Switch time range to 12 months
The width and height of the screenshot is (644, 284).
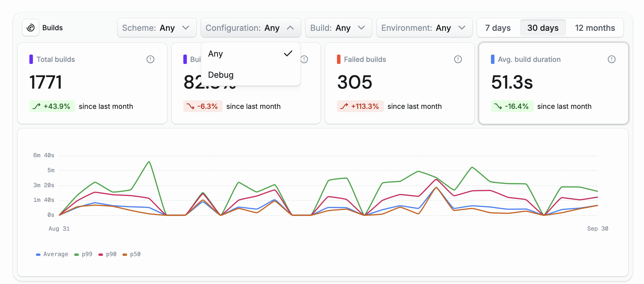point(595,28)
